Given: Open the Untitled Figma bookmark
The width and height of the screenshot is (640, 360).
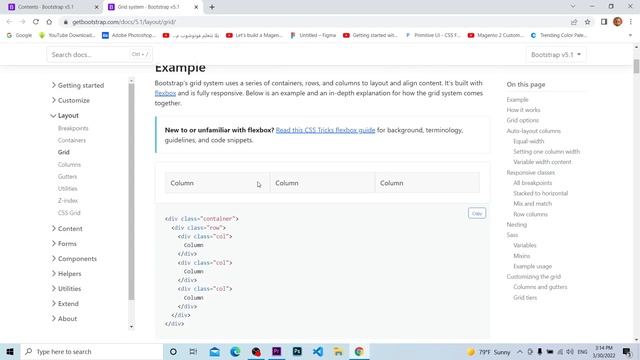Looking at the screenshot, I should (313, 36).
